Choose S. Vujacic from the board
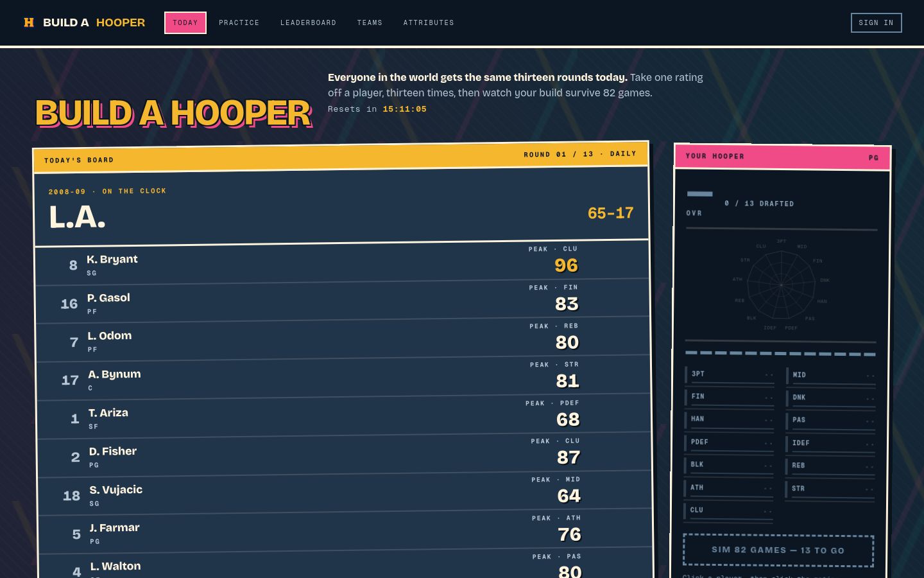Viewport: 924px width, 578px height. pyautogui.click(x=345, y=495)
